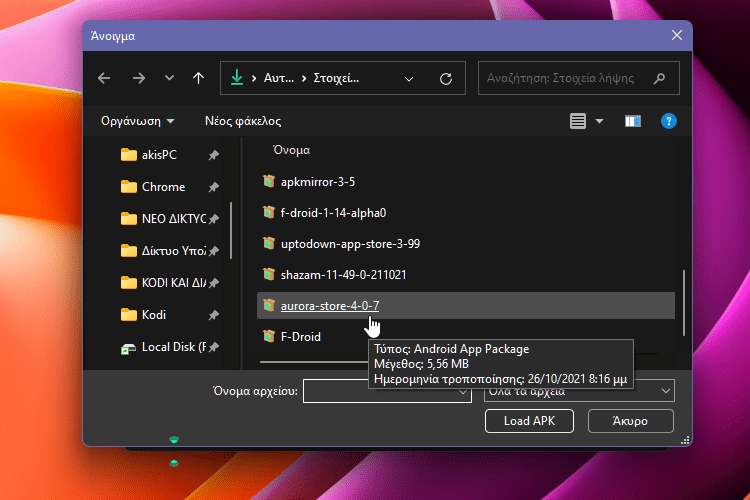Open the akisPC folder in sidebar

click(x=159, y=155)
